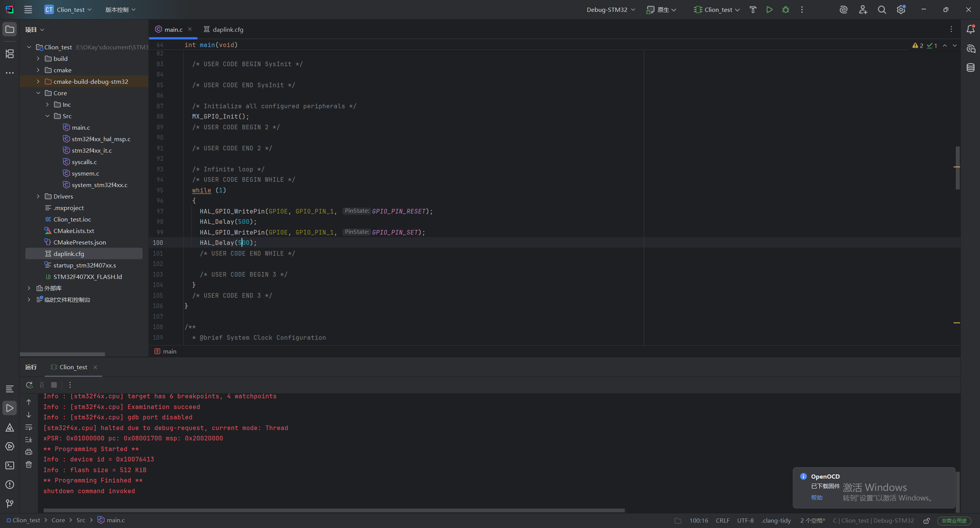This screenshot has width=980, height=528.
Task: Run the Clion_test configuration
Action: pos(769,10)
